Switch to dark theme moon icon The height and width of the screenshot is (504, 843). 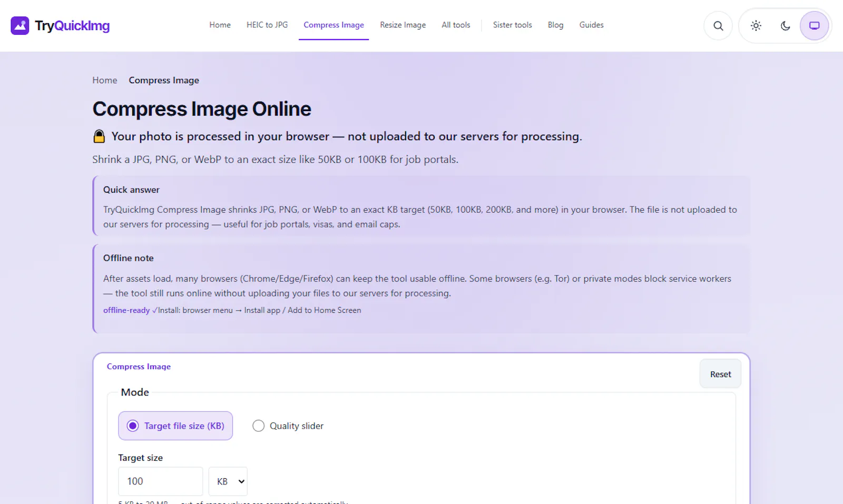[x=786, y=26]
